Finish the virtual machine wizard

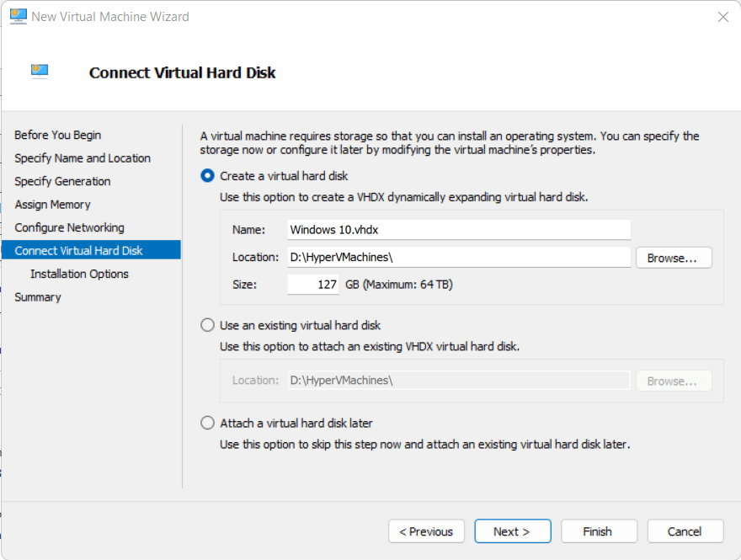(x=599, y=531)
